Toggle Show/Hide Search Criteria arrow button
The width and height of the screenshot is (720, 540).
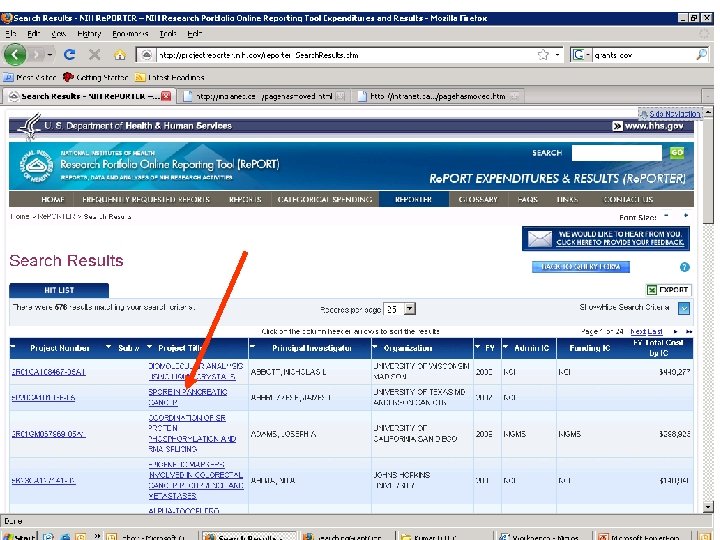coord(684,309)
